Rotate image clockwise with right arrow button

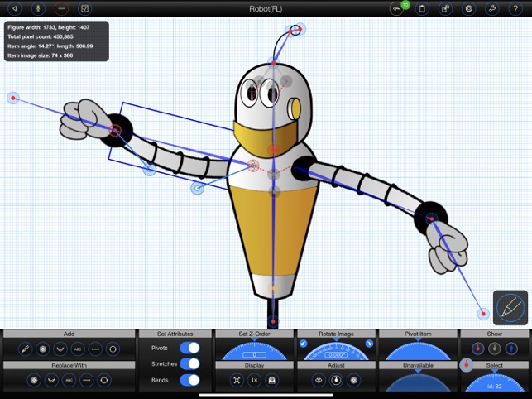(369, 344)
